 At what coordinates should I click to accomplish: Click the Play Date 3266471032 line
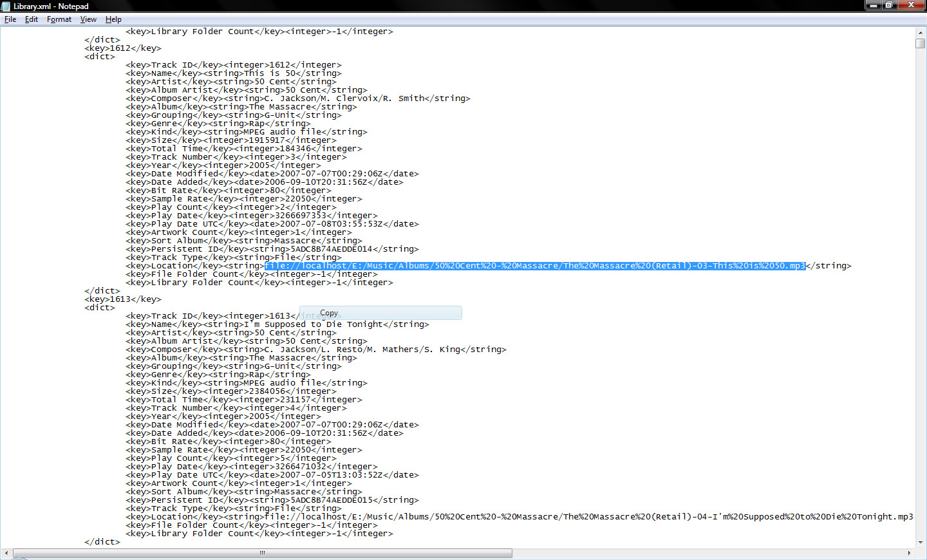pos(252,467)
